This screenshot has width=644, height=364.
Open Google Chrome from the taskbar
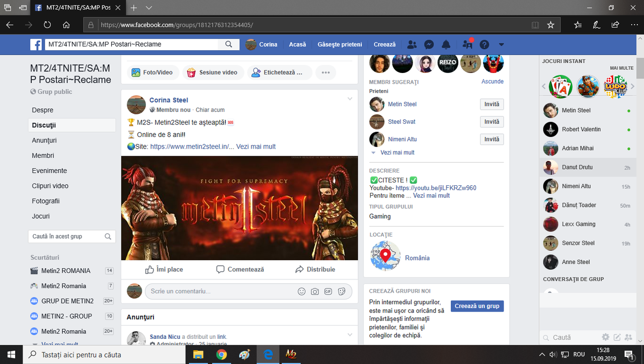(221, 354)
